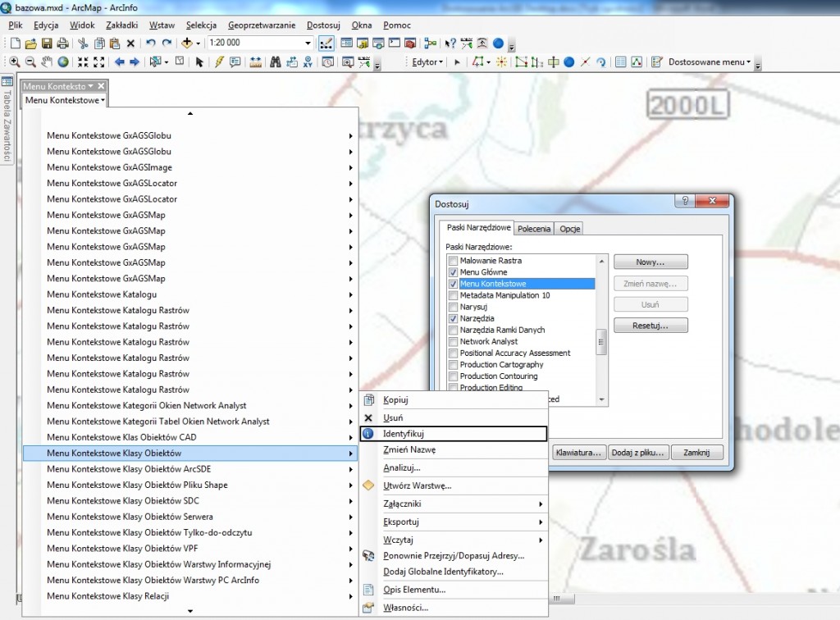Click the Add Data icon
The height and width of the screenshot is (620, 840).
coord(187,43)
